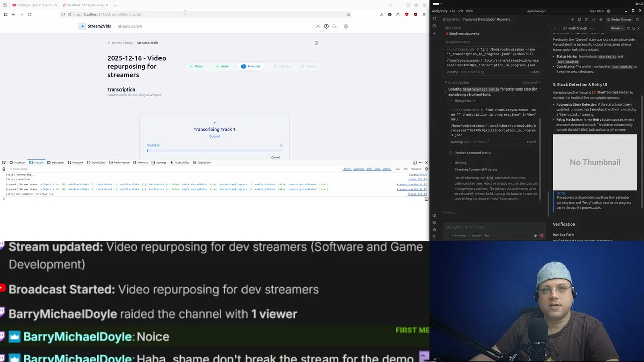Click the Stream2Vids play logo icon
The image size is (644, 362).
coord(82,26)
